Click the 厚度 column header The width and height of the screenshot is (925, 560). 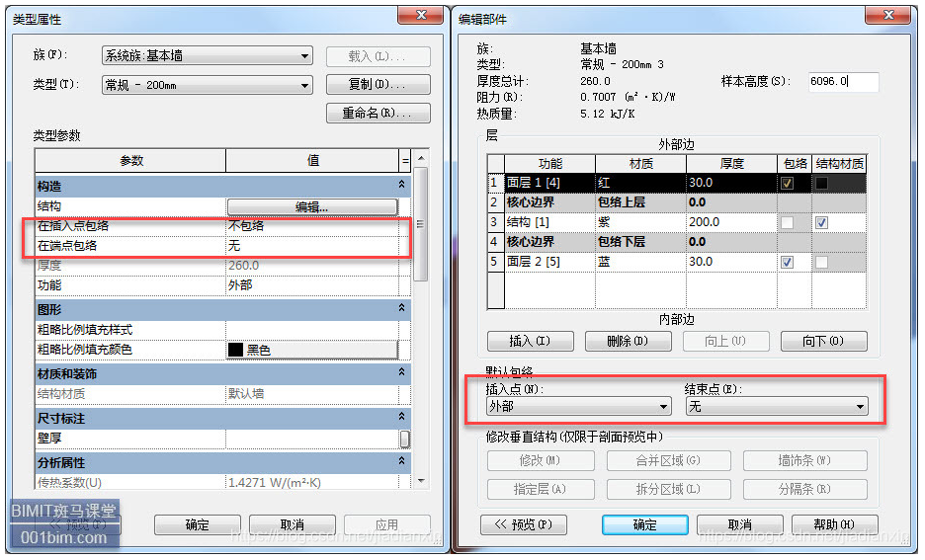[731, 164]
